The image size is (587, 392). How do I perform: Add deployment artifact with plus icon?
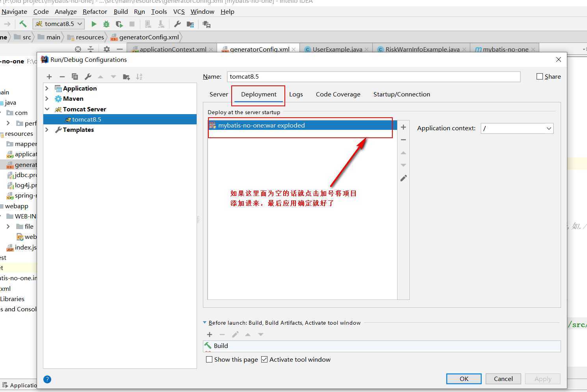tap(403, 127)
